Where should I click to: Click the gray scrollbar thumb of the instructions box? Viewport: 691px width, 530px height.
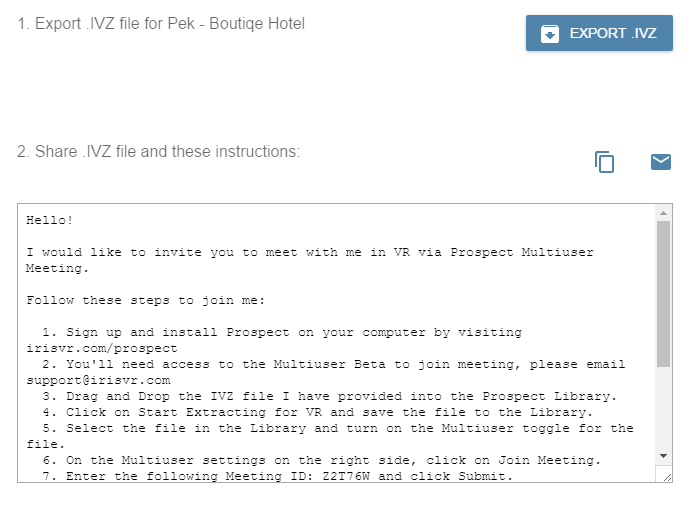663,294
